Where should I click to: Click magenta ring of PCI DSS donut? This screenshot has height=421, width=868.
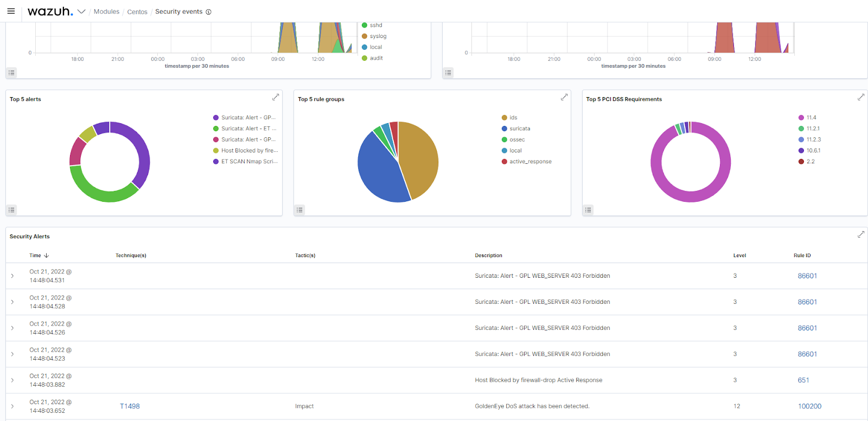[x=691, y=196]
